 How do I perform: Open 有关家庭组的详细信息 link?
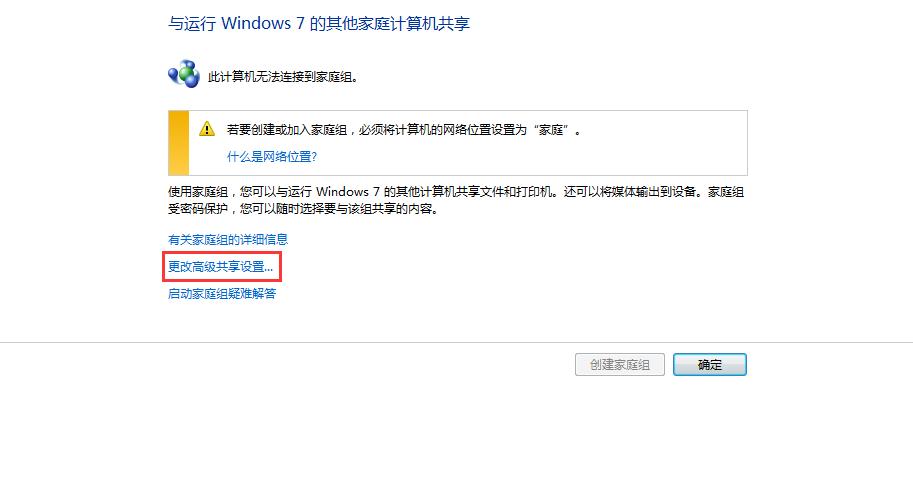tap(228, 239)
